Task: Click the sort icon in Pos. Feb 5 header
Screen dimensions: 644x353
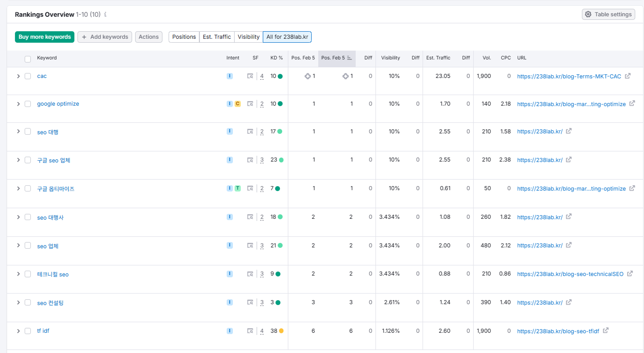Action: [350, 58]
